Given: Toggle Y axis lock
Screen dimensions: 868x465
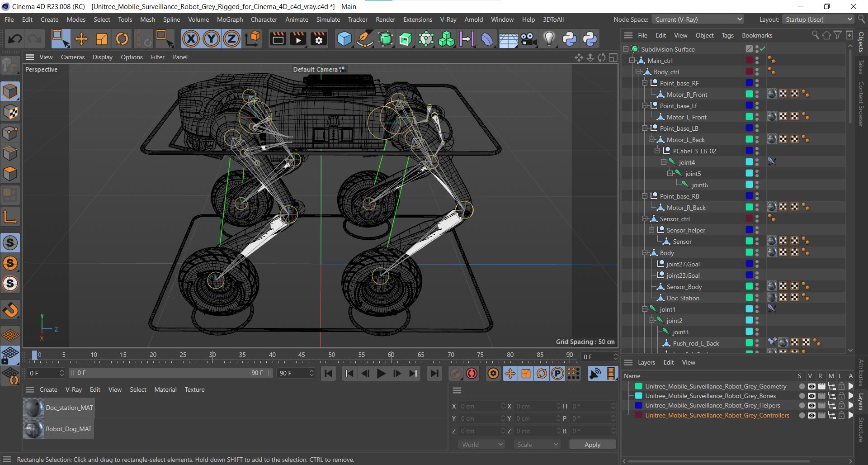Looking at the screenshot, I should (x=211, y=39).
